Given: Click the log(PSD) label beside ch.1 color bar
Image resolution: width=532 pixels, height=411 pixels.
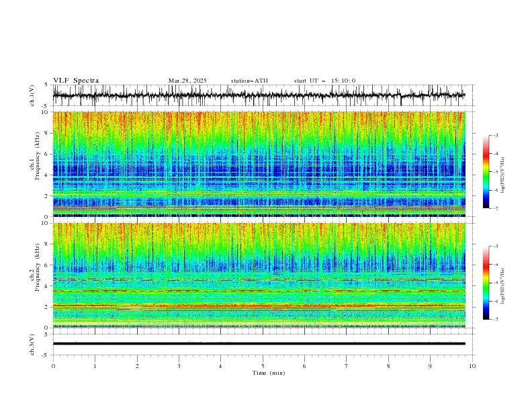Looking at the screenshot, I should pos(503,175).
